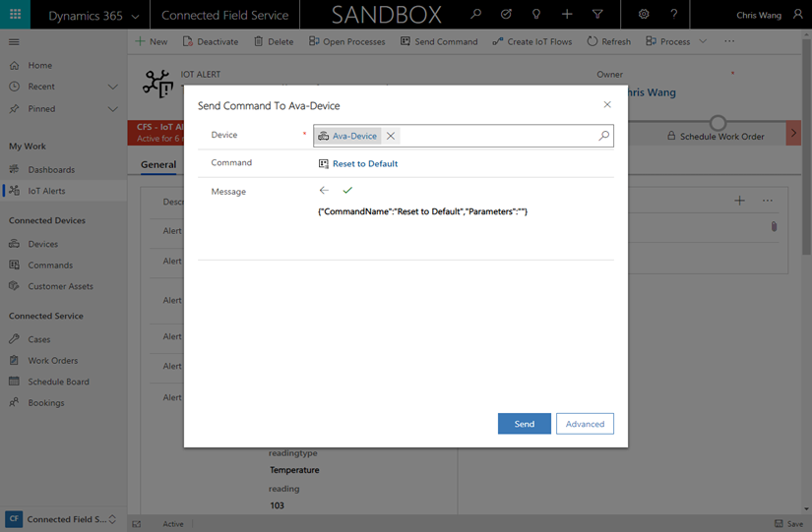This screenshot has width=812, height=532.
Task: Open ellipsis menu in right panel
Action: [x=768, y=201]
